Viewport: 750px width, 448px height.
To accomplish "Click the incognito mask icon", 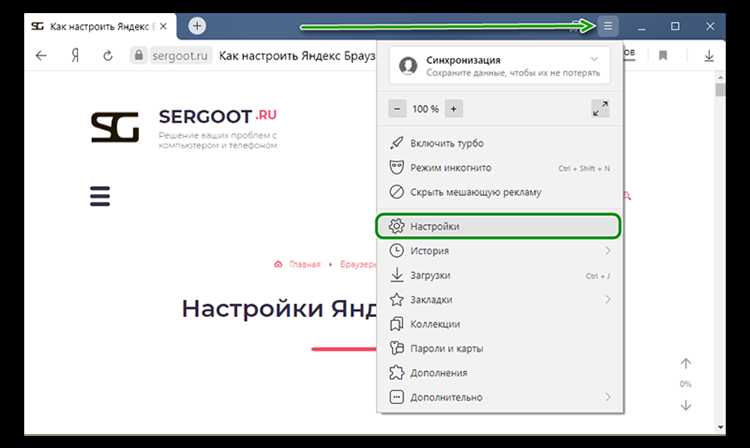I will 397,168.
